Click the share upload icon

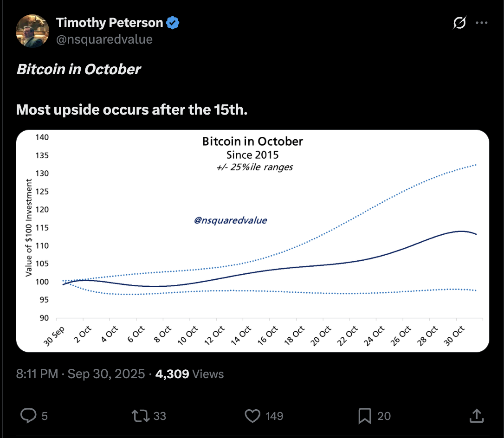click(x=476, y=416)
